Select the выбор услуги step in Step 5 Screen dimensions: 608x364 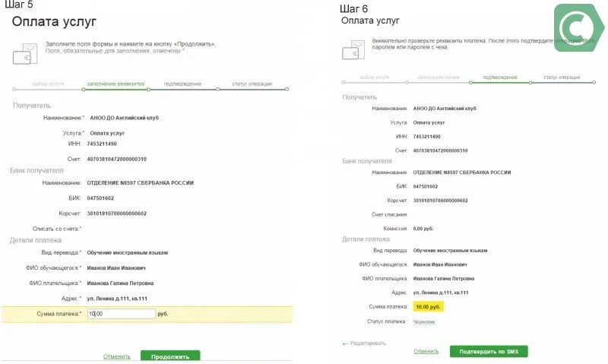pos(48,84)
